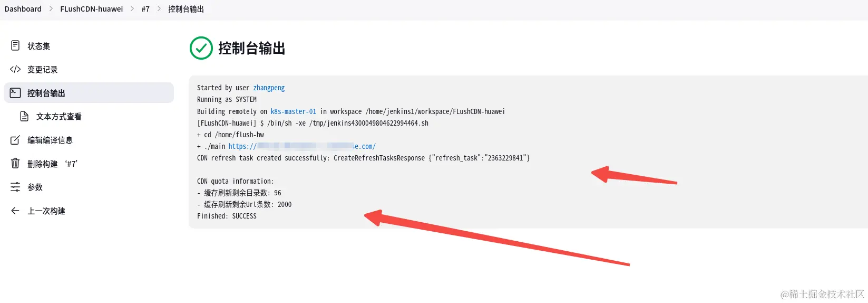Viewport: 868px width, 303px height.
Task: Go to Dashboard breadcrumb
Action: coord(23,9)
